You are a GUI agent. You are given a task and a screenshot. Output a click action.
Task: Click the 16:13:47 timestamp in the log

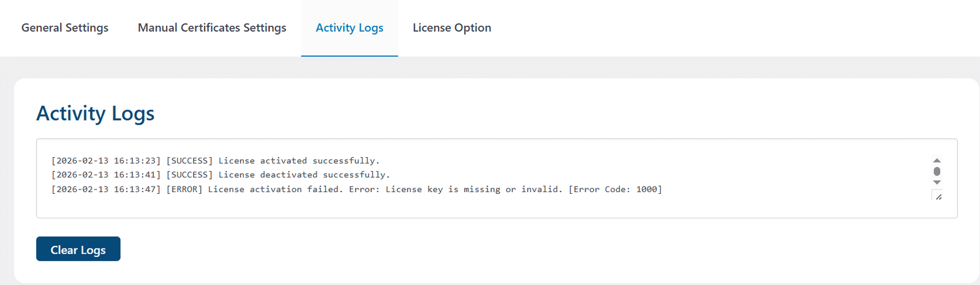135,190
